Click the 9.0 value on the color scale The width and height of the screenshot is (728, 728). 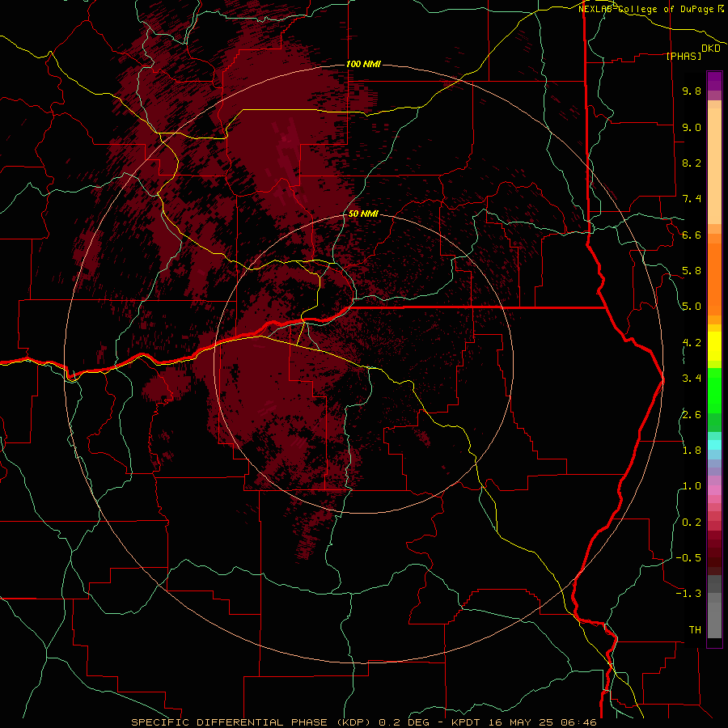(x=692, y=127)
